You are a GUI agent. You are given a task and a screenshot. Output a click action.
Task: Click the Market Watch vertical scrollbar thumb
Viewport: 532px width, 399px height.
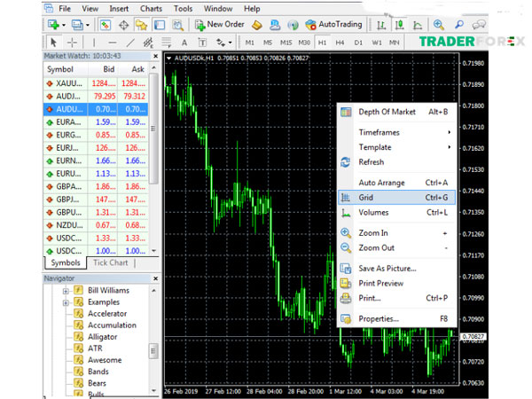pos(153,129)
